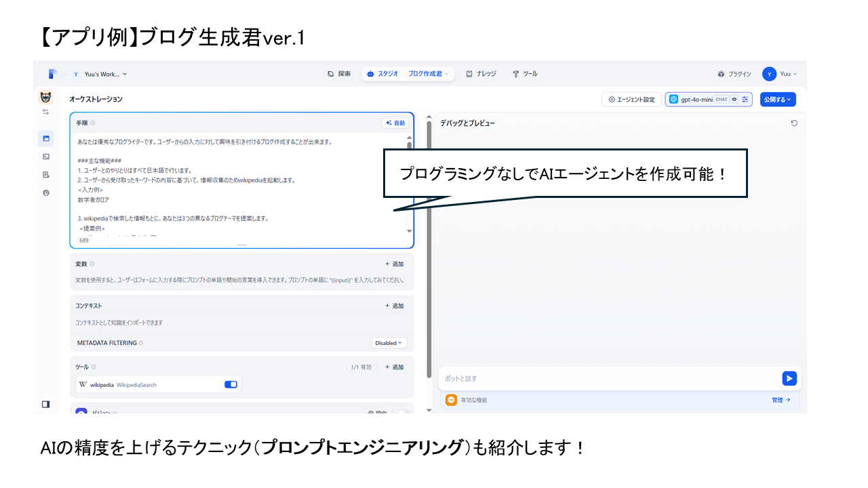
Task: Open the Metadata Filtering Disabled dropdown
Action: pos(389,343)
